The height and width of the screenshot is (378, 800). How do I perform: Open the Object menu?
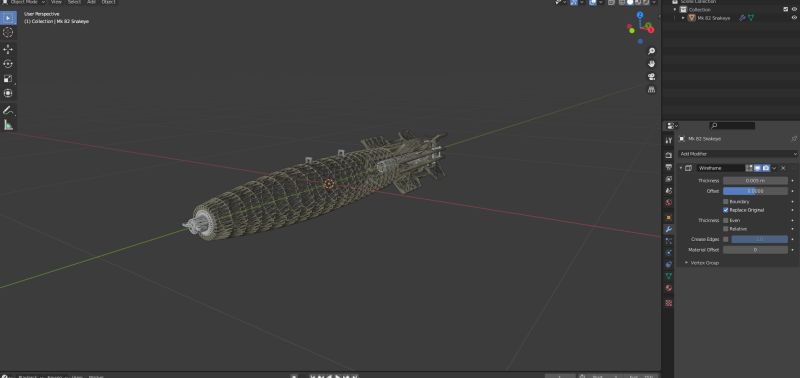108,2
